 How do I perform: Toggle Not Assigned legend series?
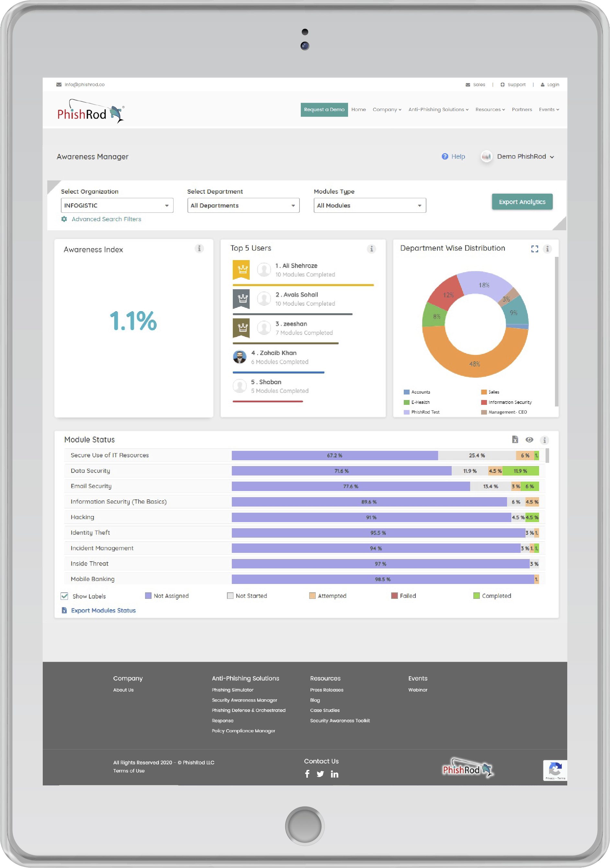click(x=167, y=596)
